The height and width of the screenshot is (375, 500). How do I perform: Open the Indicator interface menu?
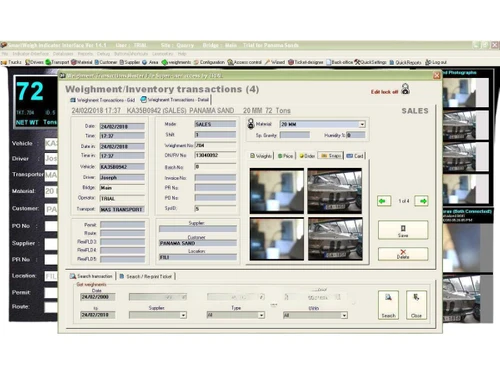[x=30, y=54]
